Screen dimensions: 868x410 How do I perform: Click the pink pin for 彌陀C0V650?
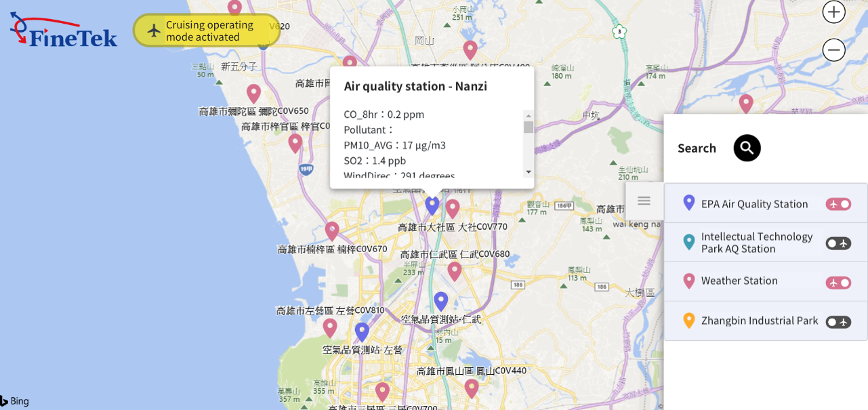[x=254, y=94]
